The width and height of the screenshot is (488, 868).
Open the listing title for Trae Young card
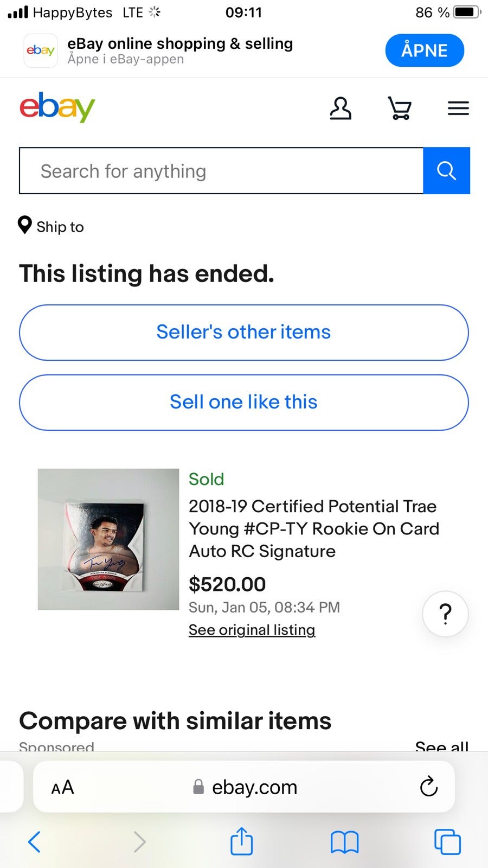(x=313, y=528)
